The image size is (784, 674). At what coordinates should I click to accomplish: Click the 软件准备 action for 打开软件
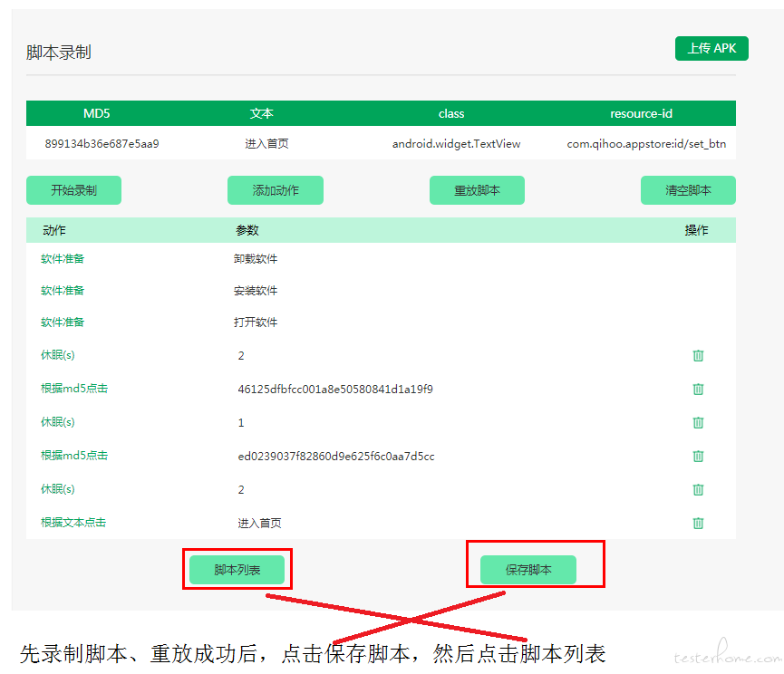(63, 323)
